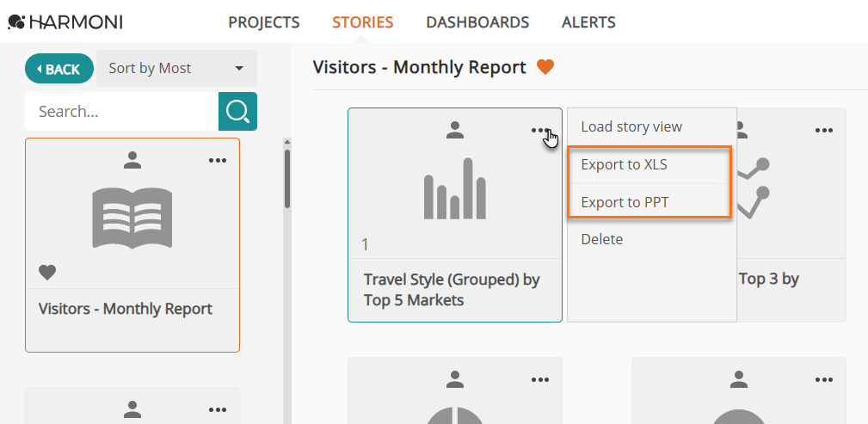Switch to the STORIES tab

coord(362,22)
